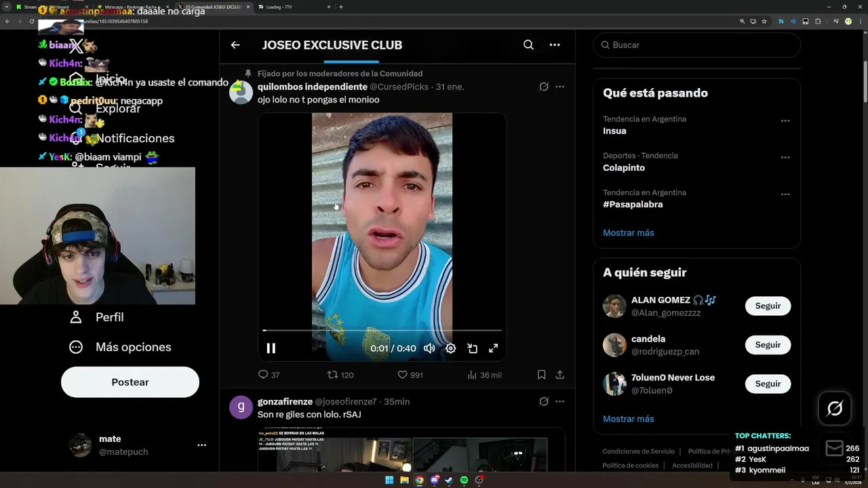Show more suggestions under A quién seguir
Screen dimensions: 868x488
629,419
